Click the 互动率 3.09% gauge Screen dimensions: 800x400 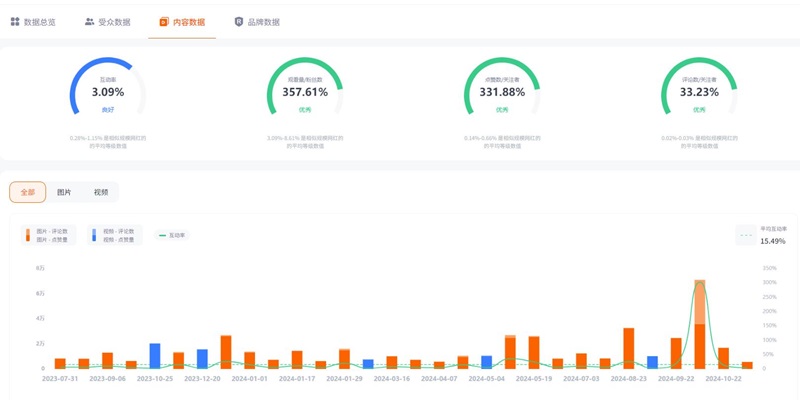tap(108, 92)
